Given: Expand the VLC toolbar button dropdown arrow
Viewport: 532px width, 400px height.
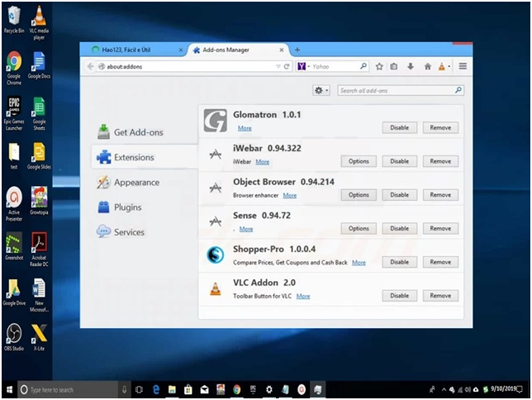Looking at the screenshot, I should click(449, 67).
